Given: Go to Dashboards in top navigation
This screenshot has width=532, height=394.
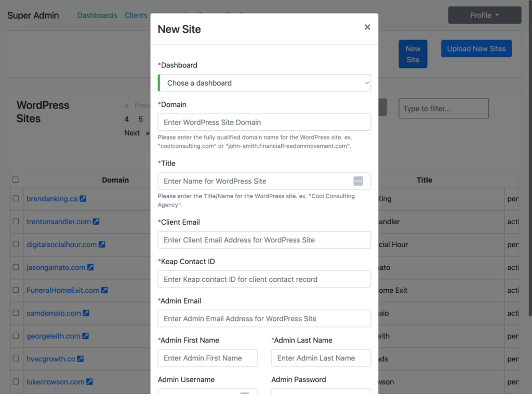Looking at the screenshot, I should pos(97,15).
